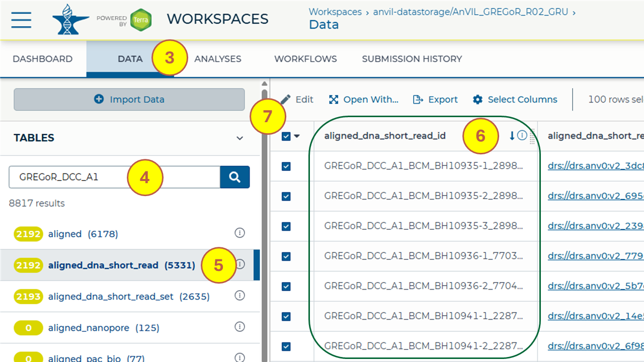The width and height of the screenshot is (644, 362).
Task: Click the 2193 badge on aligned_dna_short_read_set
Action: point(28,297)
